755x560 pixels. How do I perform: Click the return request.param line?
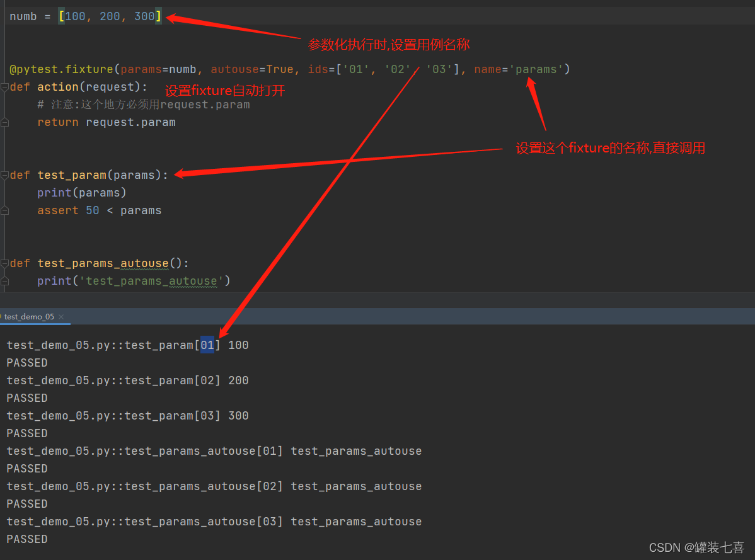click(107, 123)
